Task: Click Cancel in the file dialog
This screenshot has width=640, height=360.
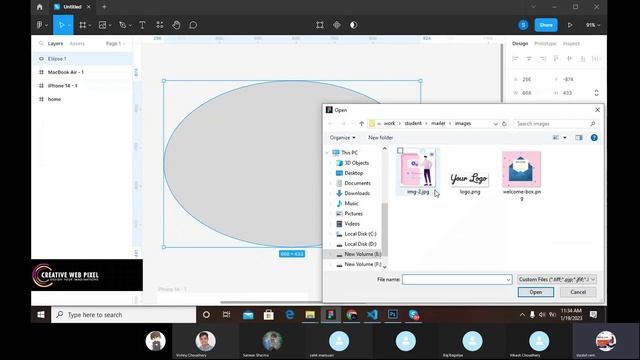Action: tap(578, 292)
